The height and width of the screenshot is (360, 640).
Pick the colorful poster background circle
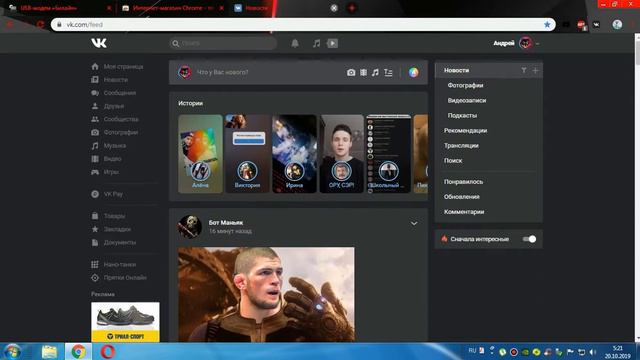coord(413,72)
